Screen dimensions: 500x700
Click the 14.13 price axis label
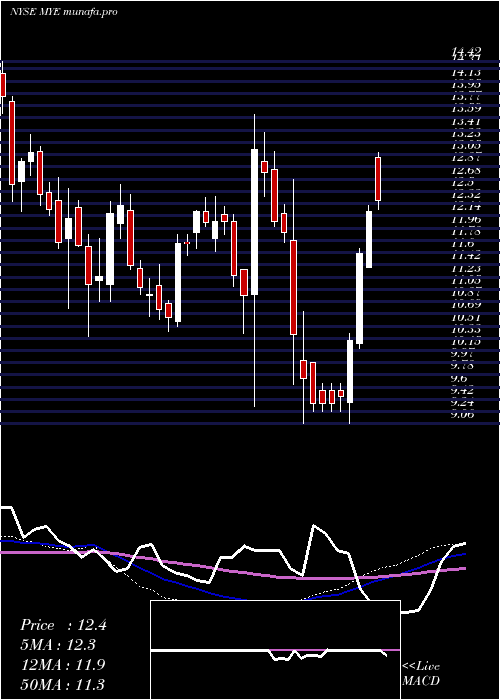tap(466, 73)
